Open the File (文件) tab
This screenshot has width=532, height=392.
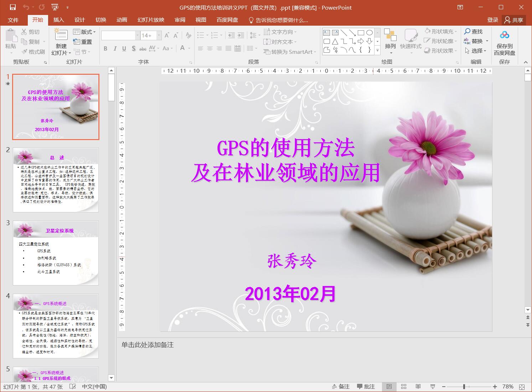(13, 20)
